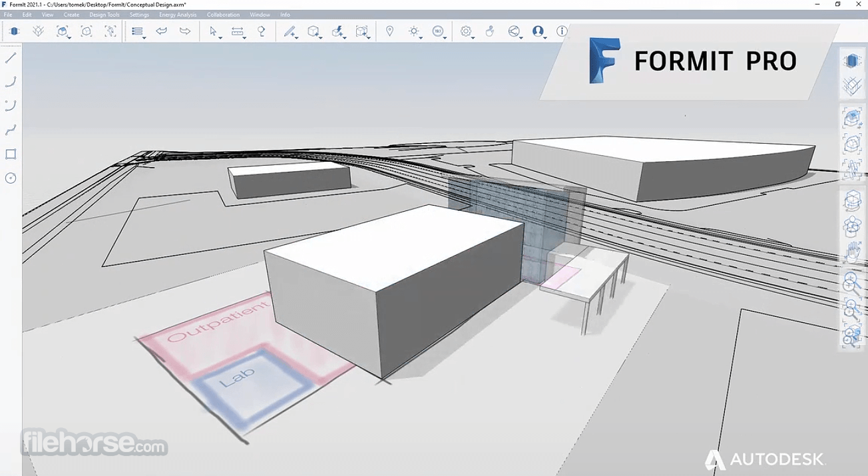The height and width of the screenshot is (476, 868).
Task: Redo the last action
Action: [185, 31]
